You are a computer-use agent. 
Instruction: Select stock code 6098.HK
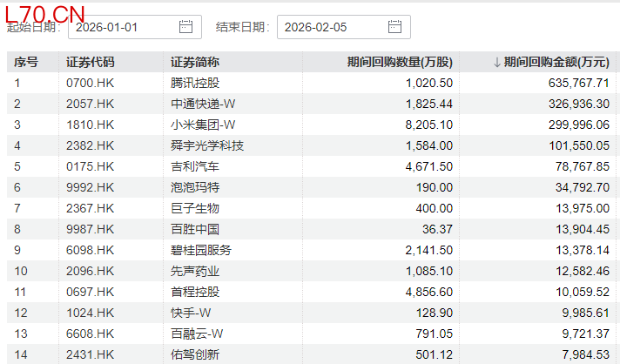(x=91, y=250)
